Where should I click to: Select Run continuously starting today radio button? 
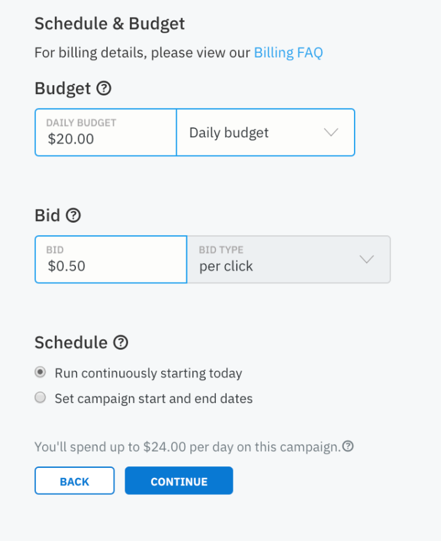(40, 372)
